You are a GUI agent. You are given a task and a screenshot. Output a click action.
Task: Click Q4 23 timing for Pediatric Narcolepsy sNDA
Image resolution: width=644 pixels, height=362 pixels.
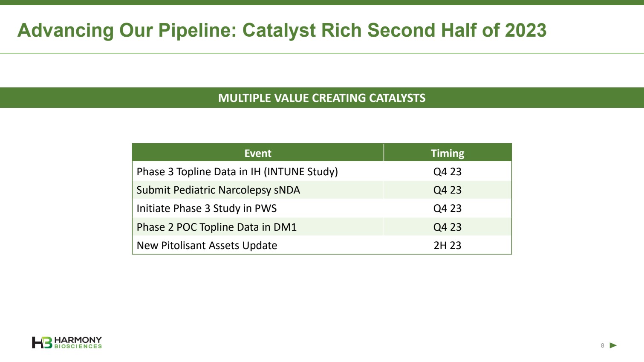point(447,190)
